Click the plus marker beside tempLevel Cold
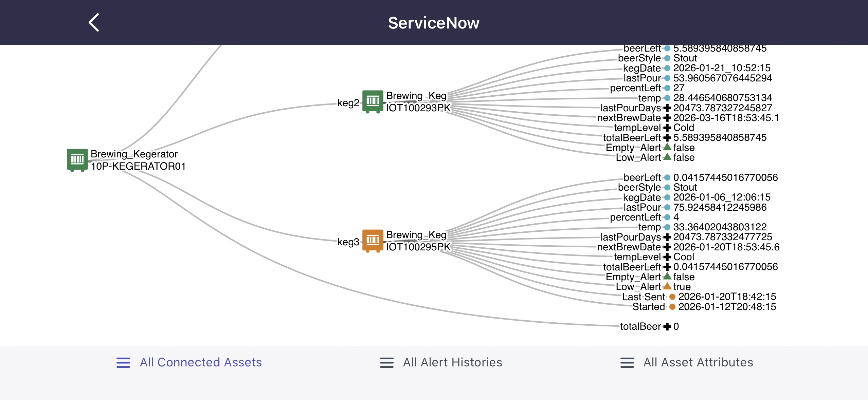Image resolution: width=868 pixels, height=400 pixels. point(667,128)
